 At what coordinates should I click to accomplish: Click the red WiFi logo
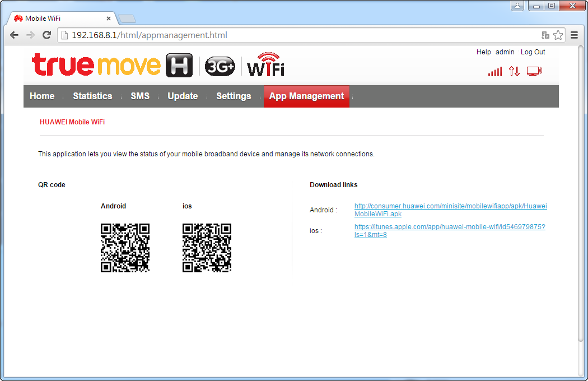[265, 64]
